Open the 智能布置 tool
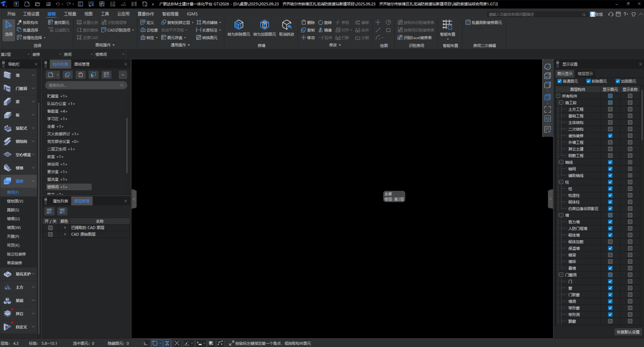 click(x=447, y=28)
